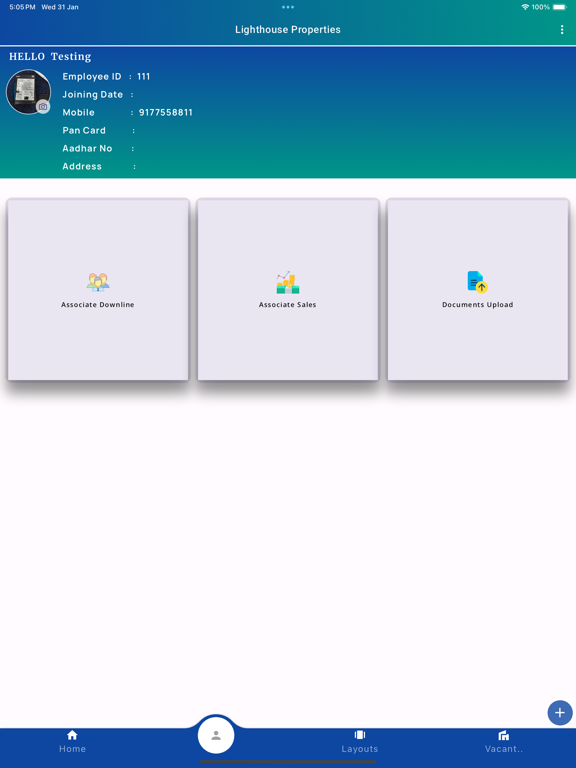Click the Wed 31 Jan date
The width and height of the screenshot is (576, 768).
[x=60, y=7]
